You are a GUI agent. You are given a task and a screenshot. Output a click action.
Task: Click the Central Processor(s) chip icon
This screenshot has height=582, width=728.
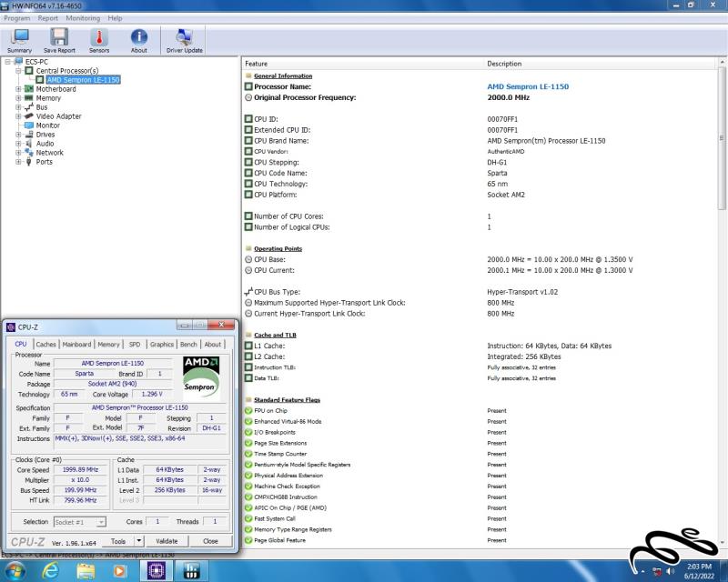(29, 71)
